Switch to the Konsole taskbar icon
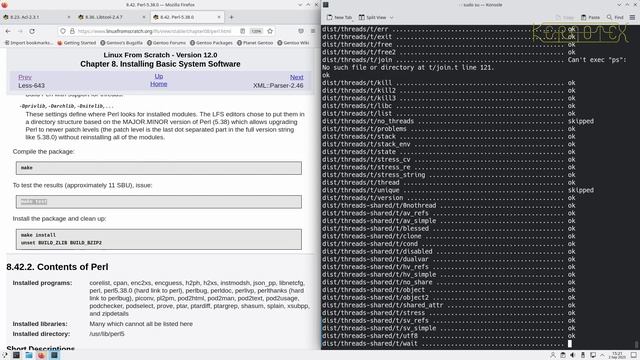Image resolution: width=640 pixels, height=360 pixels. (x=54, y=355)
